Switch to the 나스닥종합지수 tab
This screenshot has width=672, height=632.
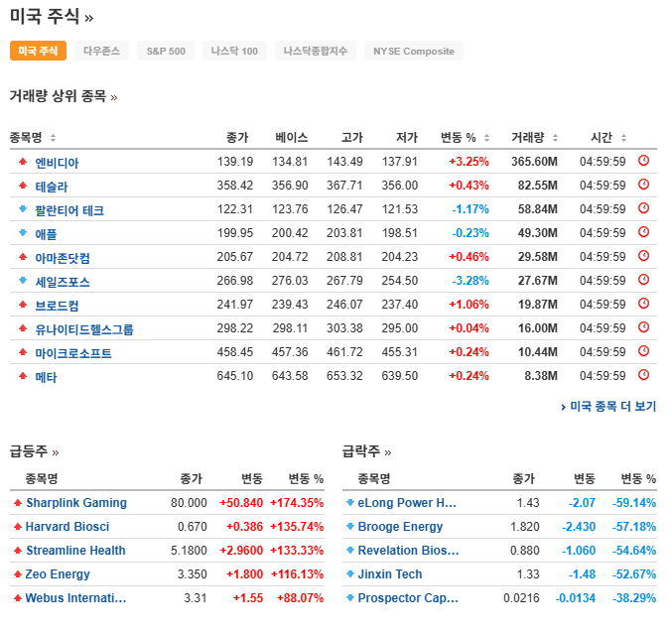point(316,51)
